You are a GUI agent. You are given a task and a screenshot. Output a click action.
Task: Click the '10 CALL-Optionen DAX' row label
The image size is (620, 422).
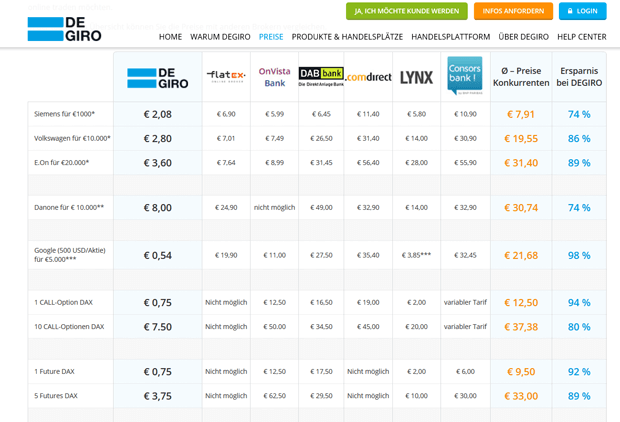69,327
